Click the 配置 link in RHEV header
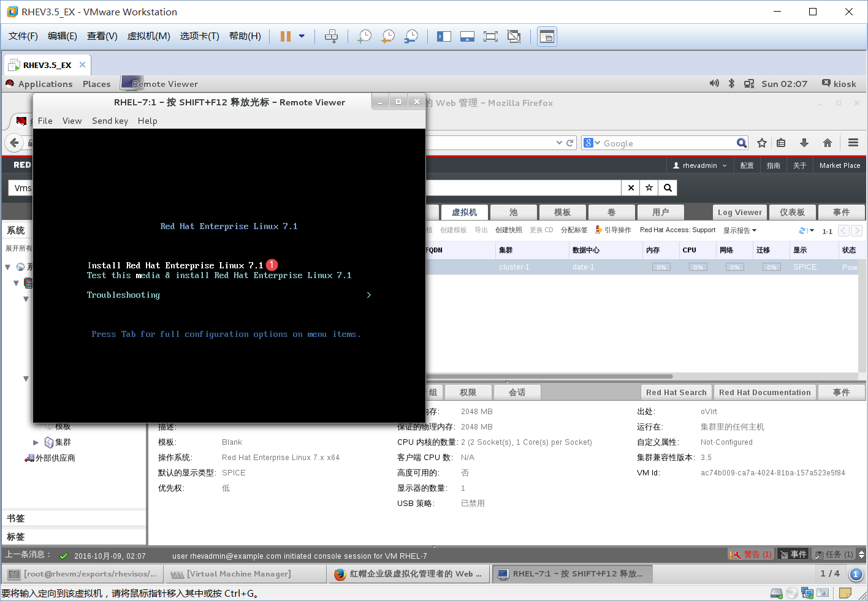 pos(747,165)
